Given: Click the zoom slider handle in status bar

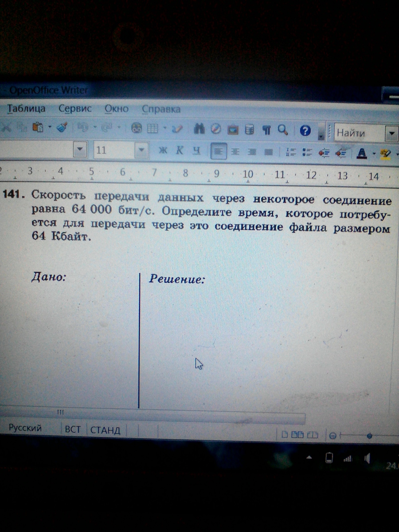Looking at the screenshot, I should [x=369, y=436].
